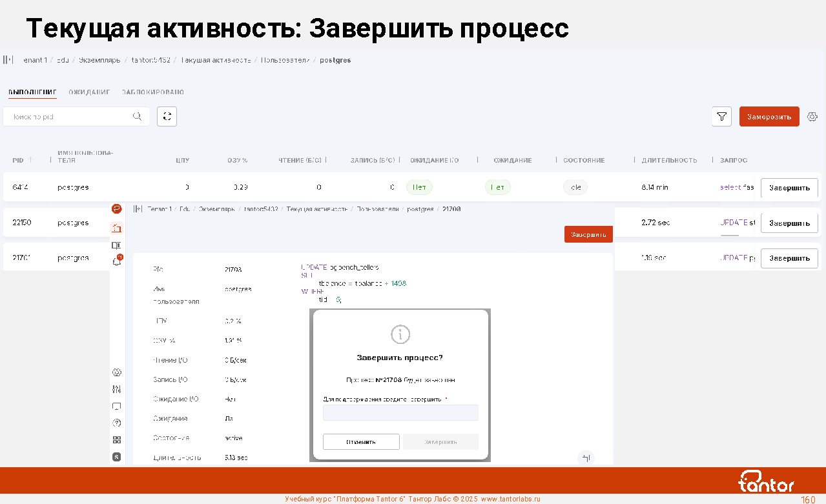Toggle sidebar icon in process detail breadcrumb
826x504 pixels.
(138, 209)
